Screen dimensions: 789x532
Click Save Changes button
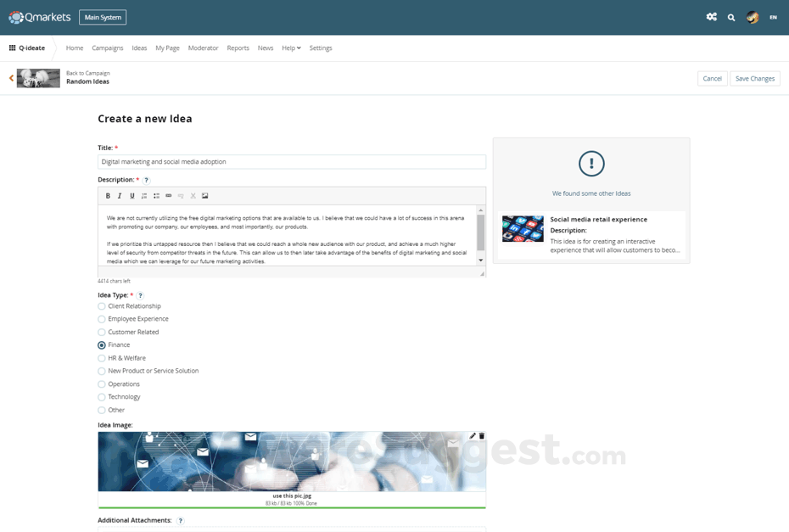click(755, 79)
